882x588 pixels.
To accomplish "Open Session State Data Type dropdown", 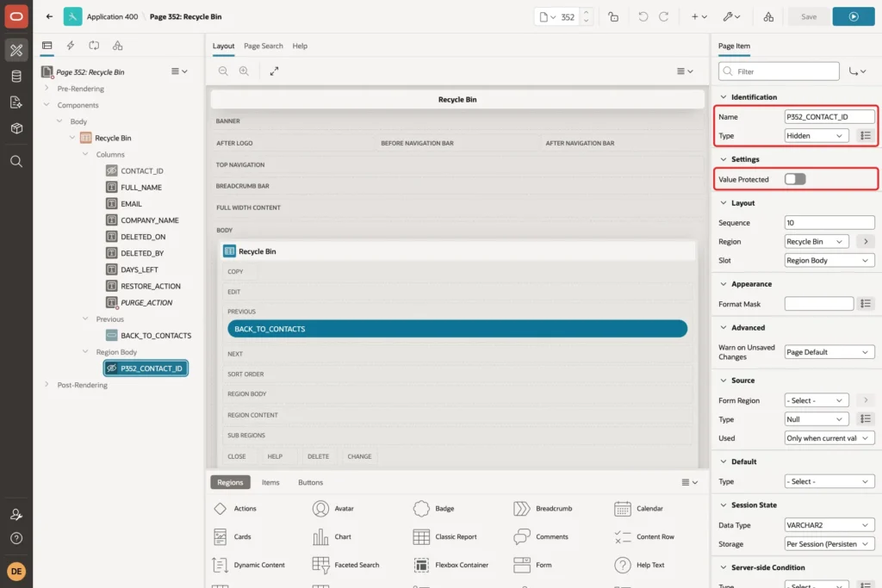I will pyautogui.click(x=829, y=525).
